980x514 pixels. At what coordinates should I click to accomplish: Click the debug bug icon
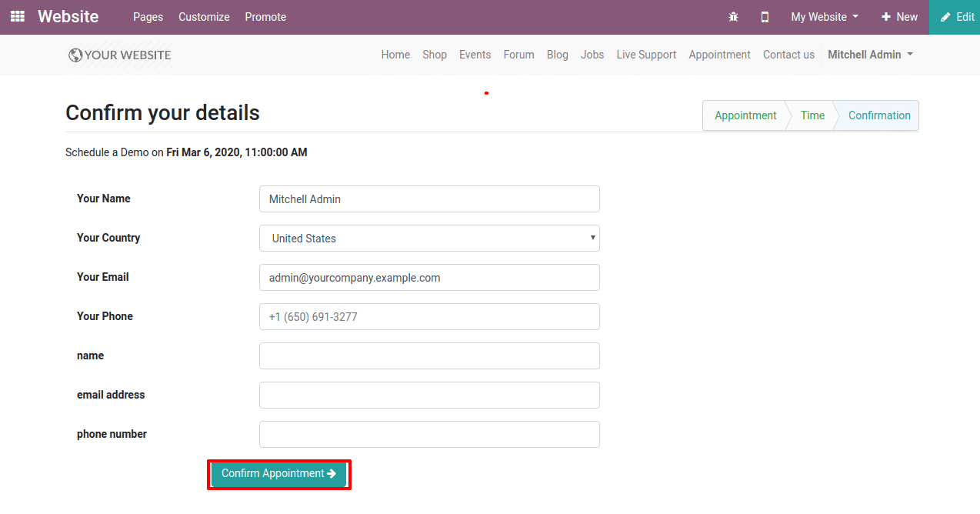click(x=733, y=17)
